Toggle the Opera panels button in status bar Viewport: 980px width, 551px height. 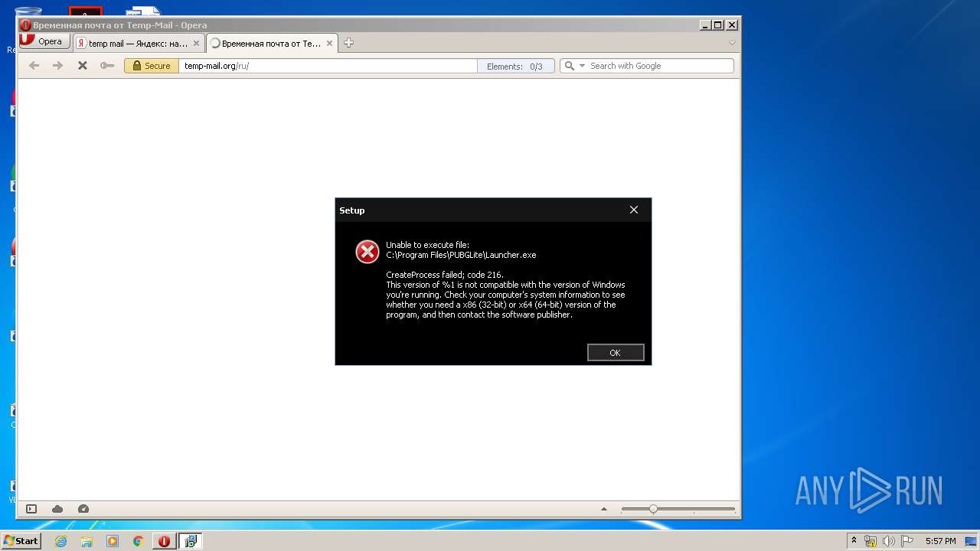pyautogui.click(x=31, y=509)
